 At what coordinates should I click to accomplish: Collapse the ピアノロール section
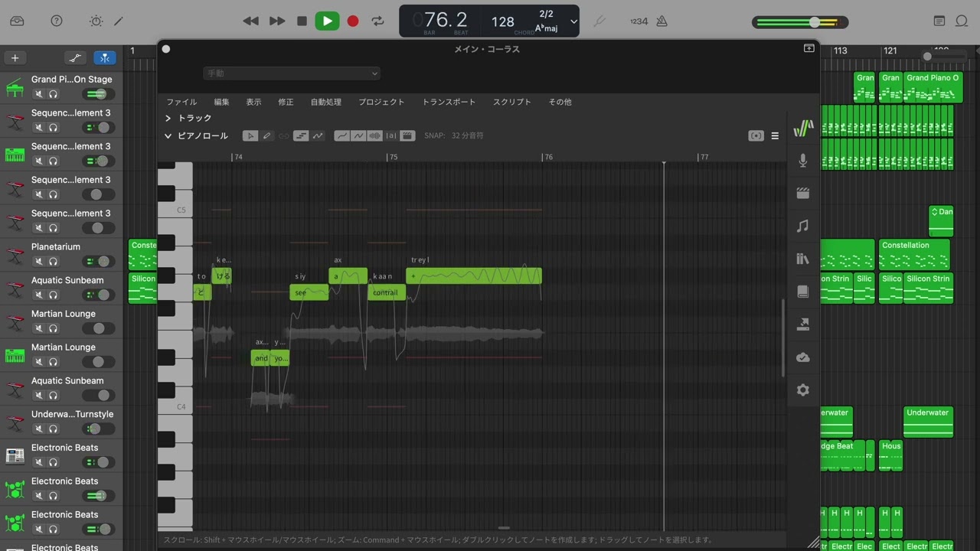coord(168,136)
